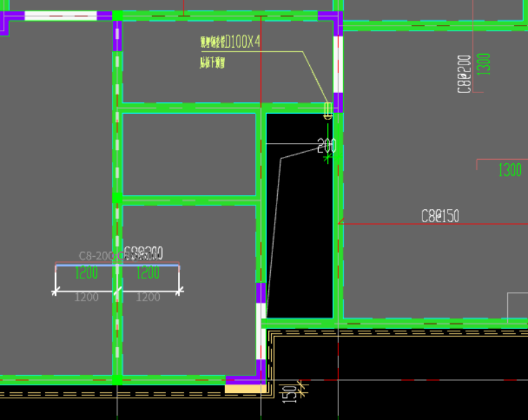Click the left green 1200 rebar length
This screenshot has width=528, height=420.
[86, 273]
